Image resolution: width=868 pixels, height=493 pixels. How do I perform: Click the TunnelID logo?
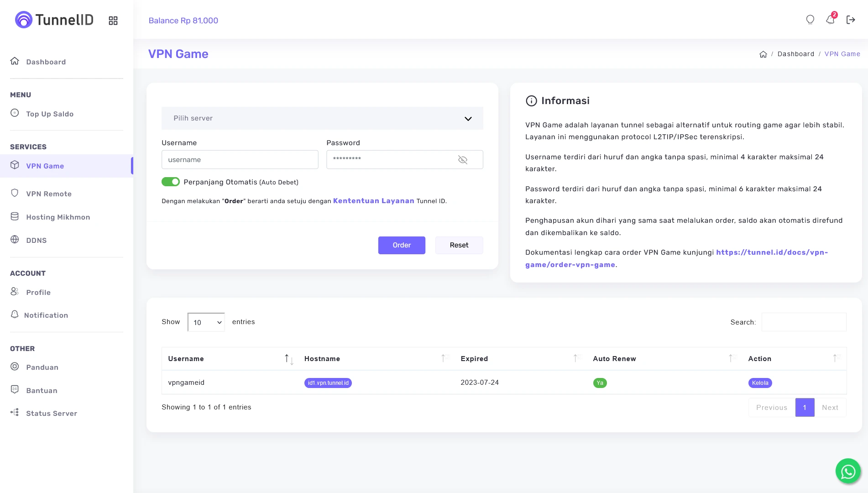click(x=54, y=20)
